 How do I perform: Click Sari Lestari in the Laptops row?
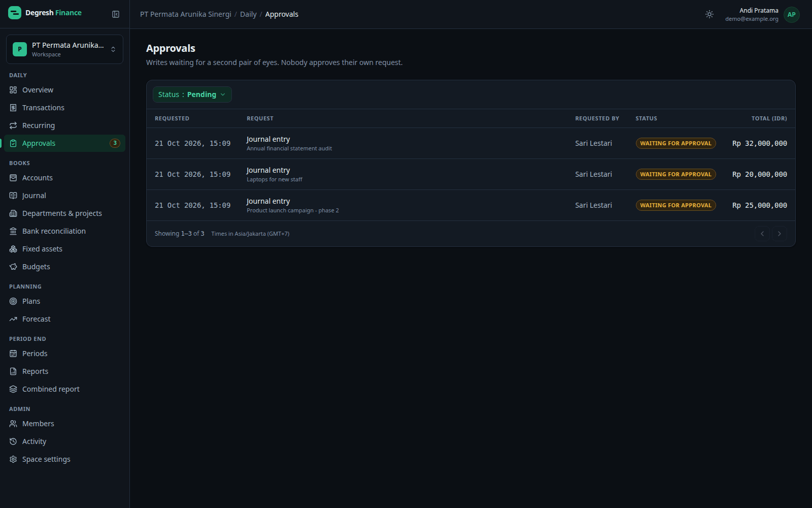(x=593, y=174)
